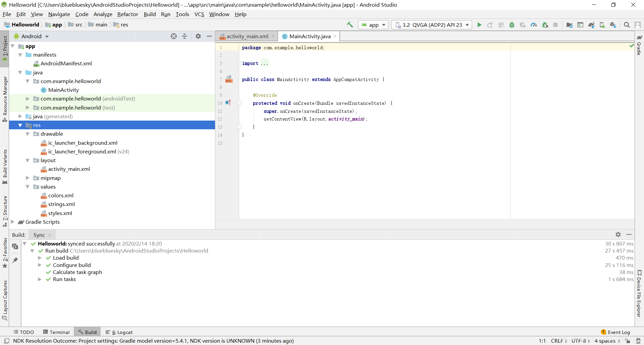
Task: Toggle the 1: Project tool window
Action: click(5, 49)
